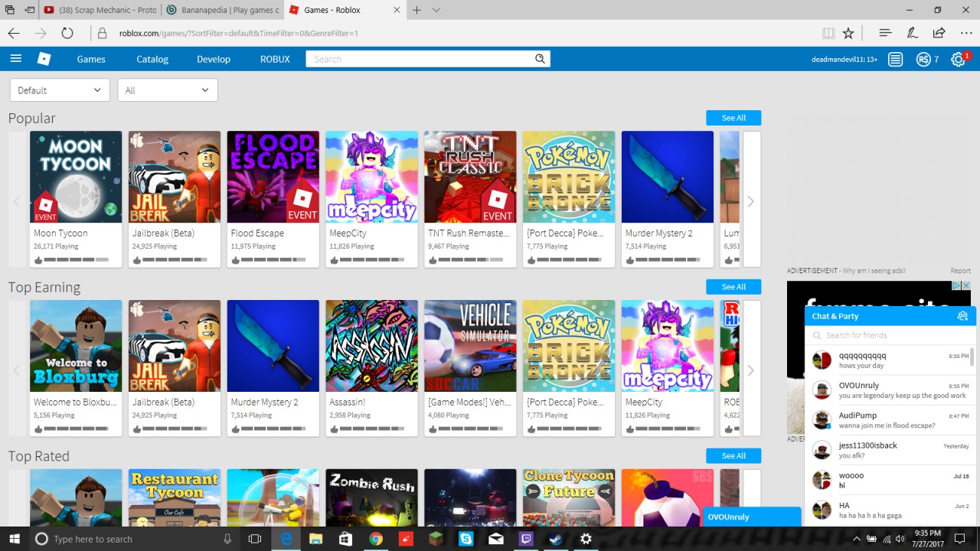
Task: Open Twitch from the taskbar
Action: click(526, 539)
